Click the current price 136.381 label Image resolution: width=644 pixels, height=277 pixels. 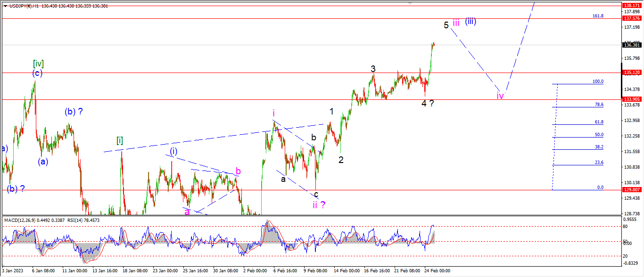point(631,45)
